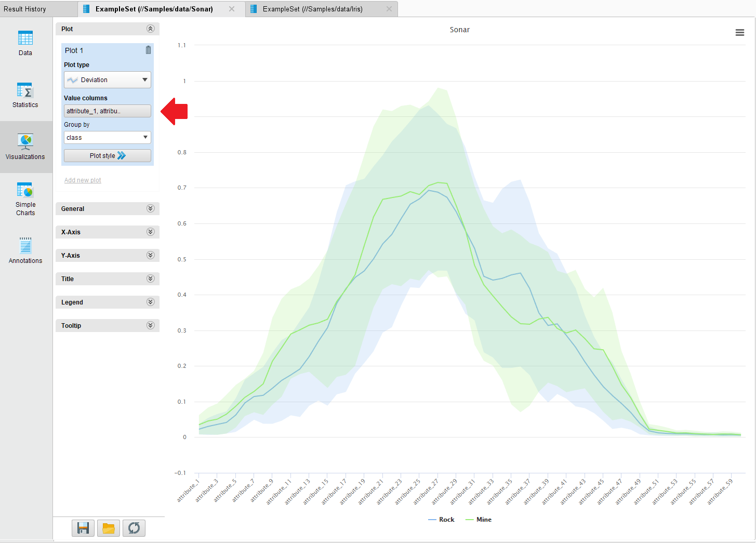This screenshot has width=756, height=543.
Task: Delete Plot 1 with the trash icon
Action: tap(148, 50)
